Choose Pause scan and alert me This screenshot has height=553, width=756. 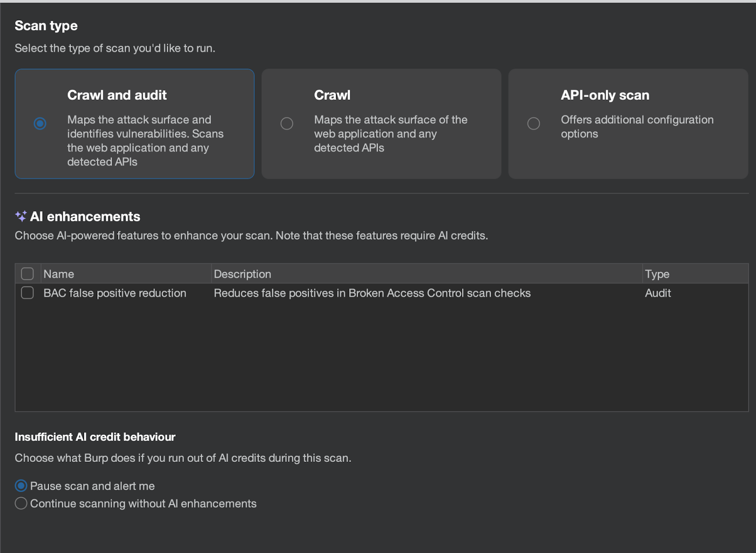click(21, 485)
